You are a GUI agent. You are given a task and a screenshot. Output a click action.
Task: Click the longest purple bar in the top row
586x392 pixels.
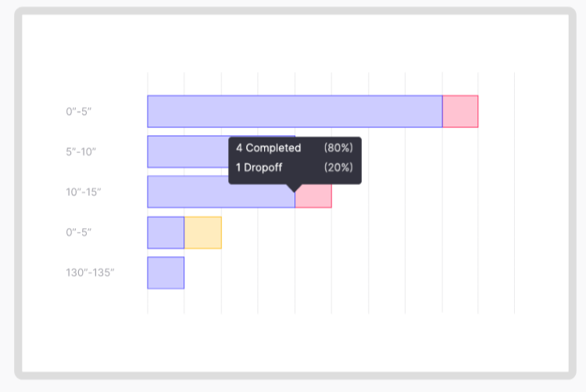(x=295, y=112)
